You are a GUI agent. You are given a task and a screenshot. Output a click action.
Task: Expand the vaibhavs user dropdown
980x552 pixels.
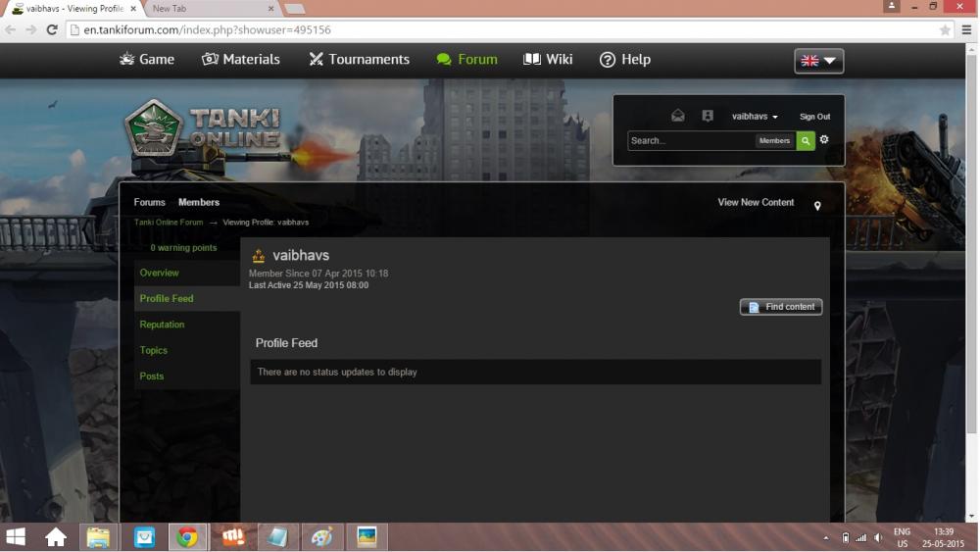(x=754, y=117)
